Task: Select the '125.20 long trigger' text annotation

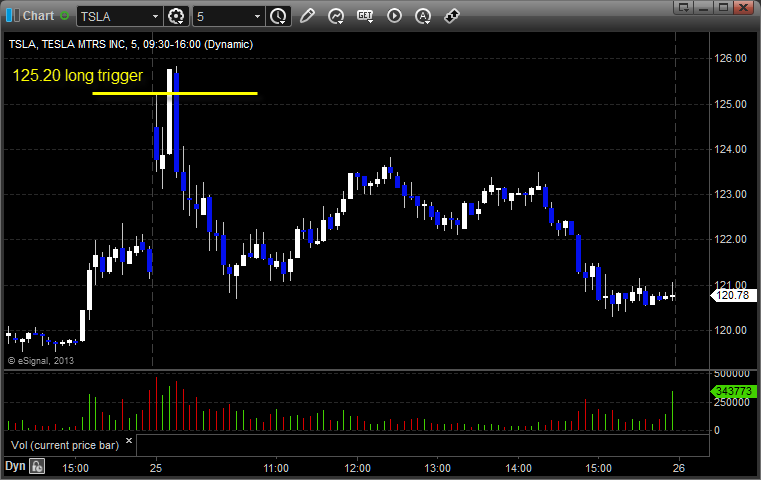Action: click(78, 75)
